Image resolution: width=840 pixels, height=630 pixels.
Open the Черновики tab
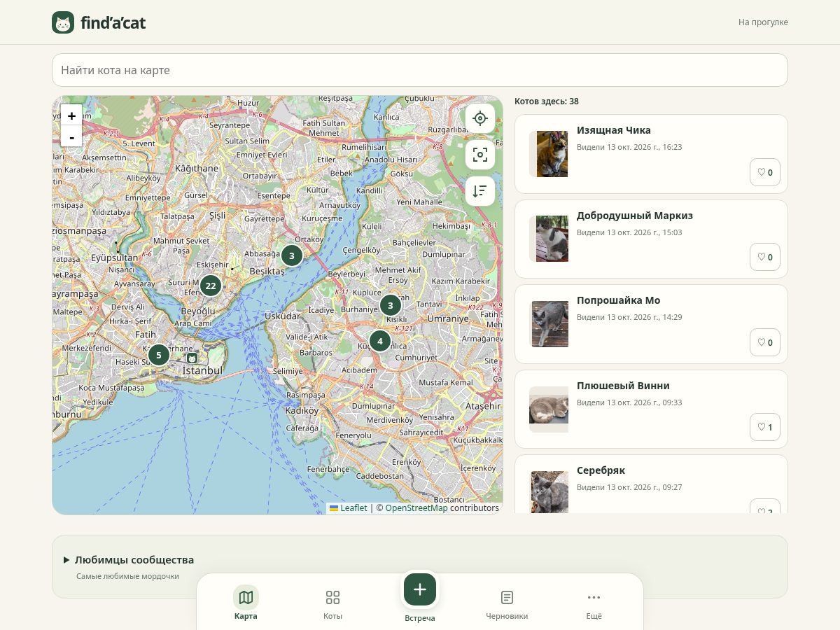(507, 603)
